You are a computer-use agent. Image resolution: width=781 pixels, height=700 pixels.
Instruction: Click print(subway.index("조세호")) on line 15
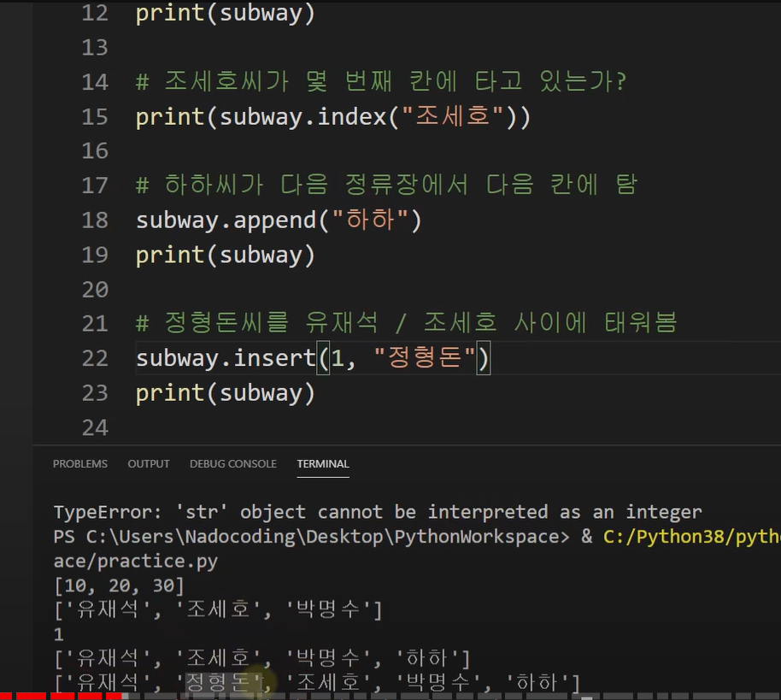(333, 118)
